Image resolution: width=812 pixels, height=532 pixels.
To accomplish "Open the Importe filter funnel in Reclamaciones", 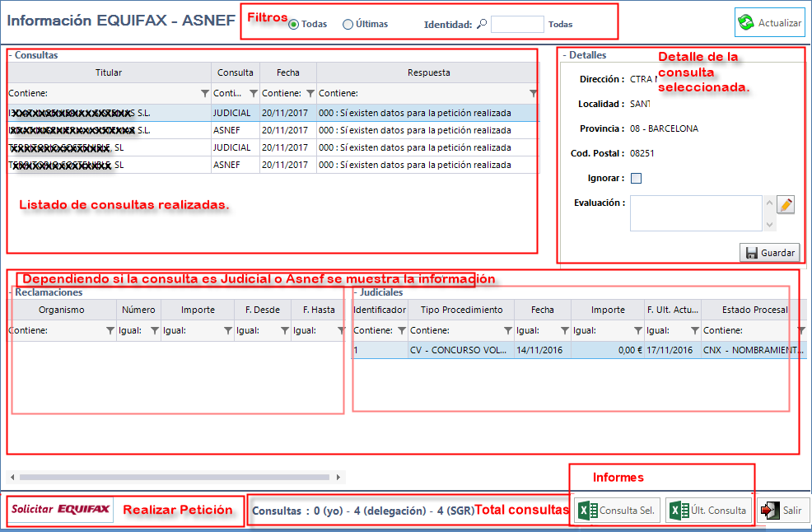I will pos(228,330).
